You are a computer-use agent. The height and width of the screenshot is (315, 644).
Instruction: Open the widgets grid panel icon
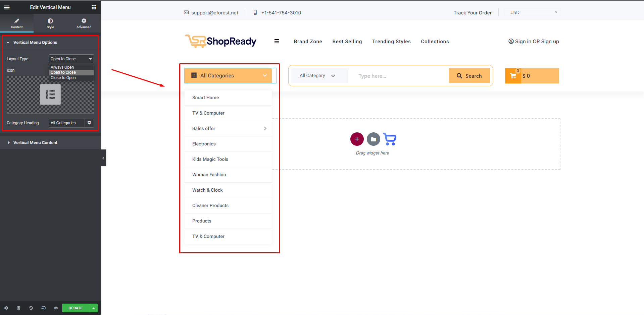point(94,7)
